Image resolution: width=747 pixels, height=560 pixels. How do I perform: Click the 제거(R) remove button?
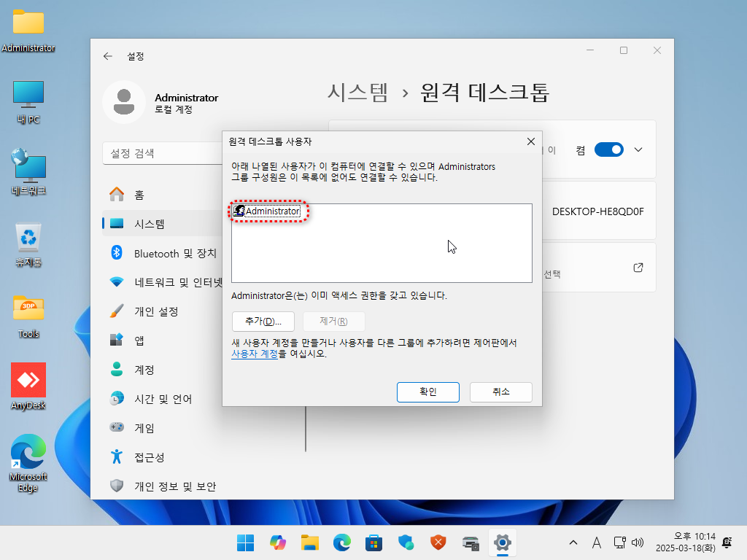(334, 322)
